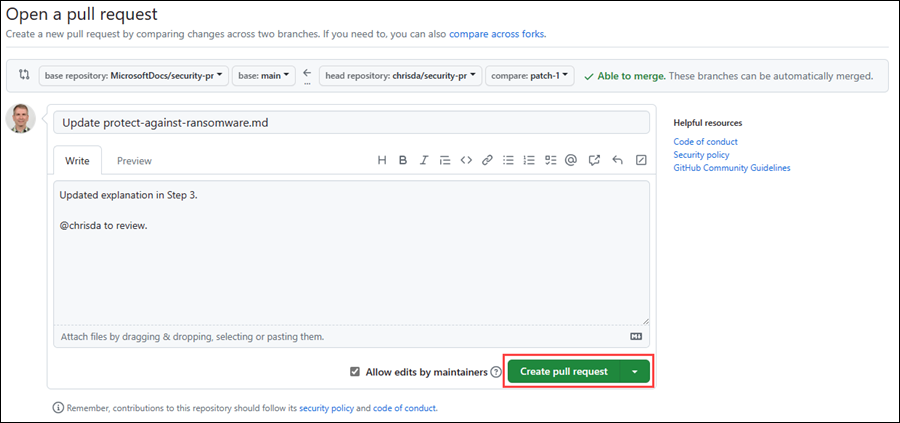This screenshot has height=423, width=900.
Task: Insert a saved reply arrow icon
Action: (x=618, y=161)
